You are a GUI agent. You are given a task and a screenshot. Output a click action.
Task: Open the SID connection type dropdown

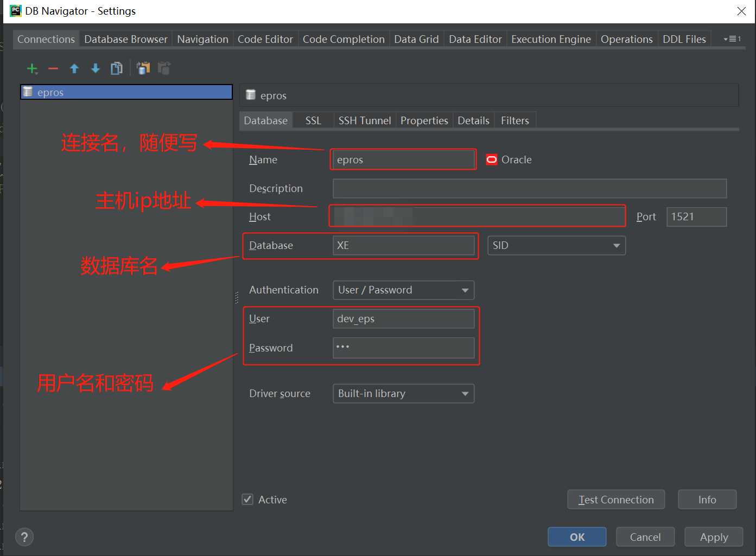pyautogui.click(x=556, y=245)
